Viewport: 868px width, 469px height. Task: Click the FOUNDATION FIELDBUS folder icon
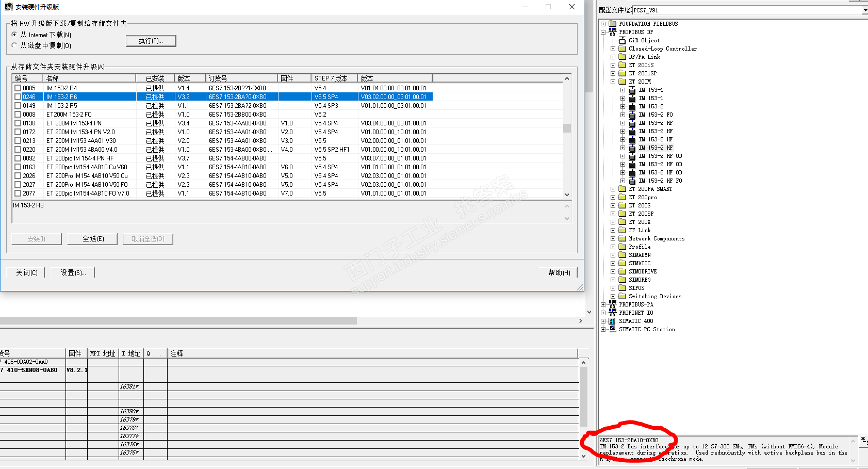[612, 24]
